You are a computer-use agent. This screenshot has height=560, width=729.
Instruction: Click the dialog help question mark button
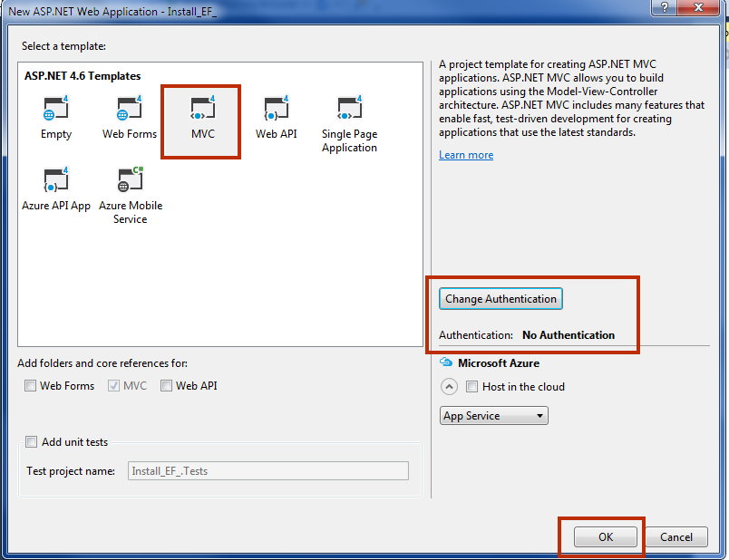[x=665, y=7]
